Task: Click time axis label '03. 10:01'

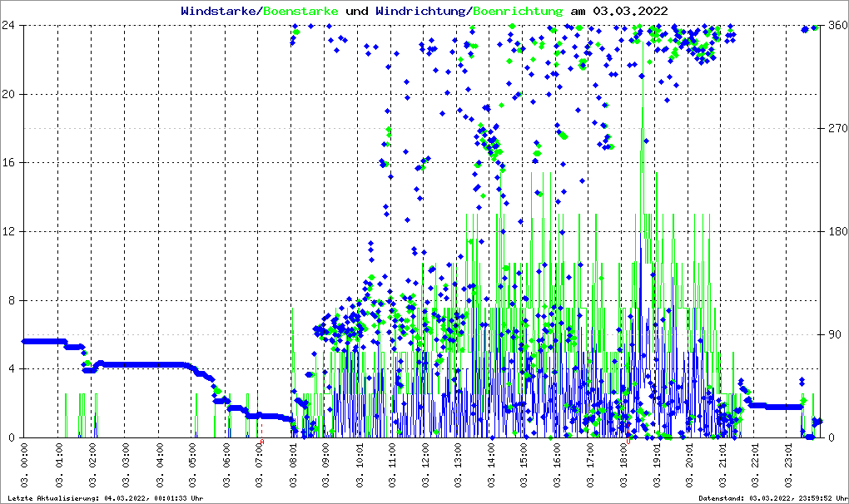Action: pos(359,466)
